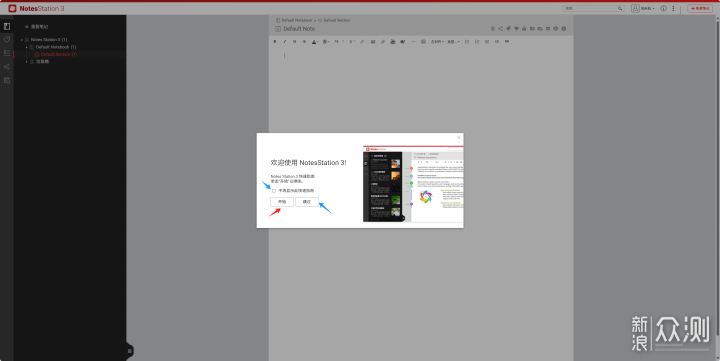The height and width of the screenshot is (361, 720).
Task: Click the Notes Station 3 logo icon
Action: click(x=12, y=8)
